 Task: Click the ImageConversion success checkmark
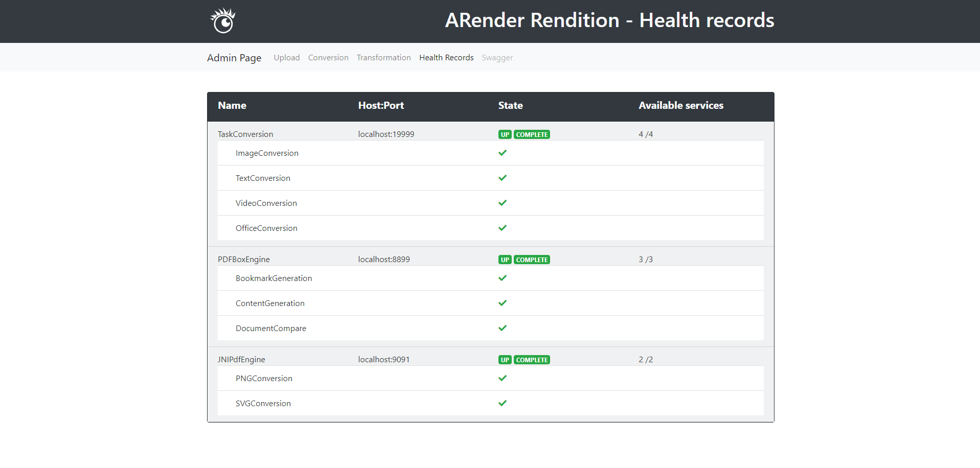click(503, 152)
